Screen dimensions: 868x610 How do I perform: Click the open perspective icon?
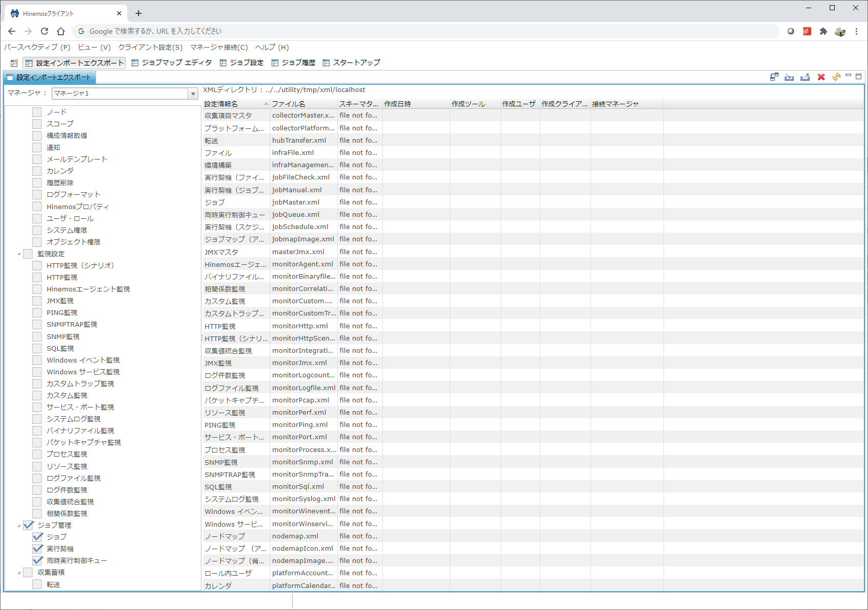click(14, 63)
